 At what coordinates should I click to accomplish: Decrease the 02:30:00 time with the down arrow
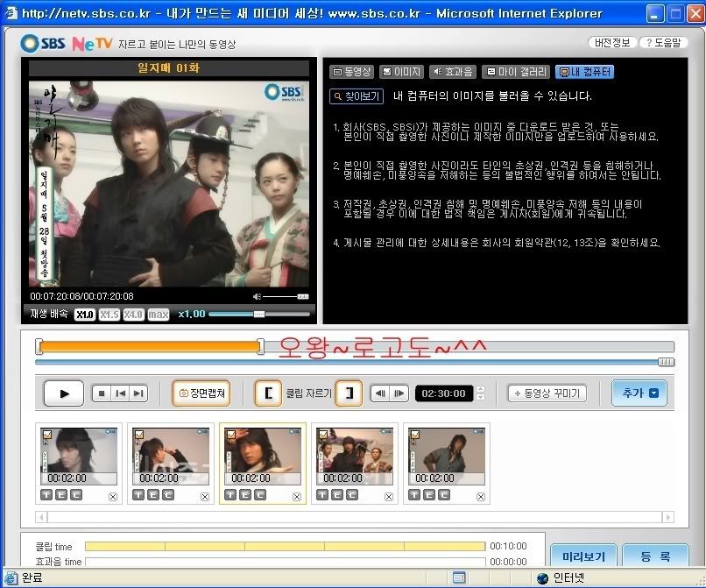pos(480,397)
